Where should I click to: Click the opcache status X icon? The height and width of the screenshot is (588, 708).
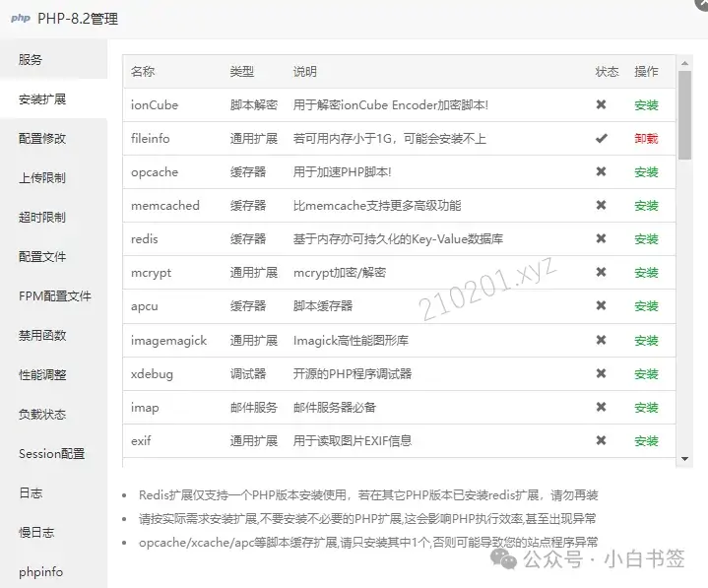[601, 171]
